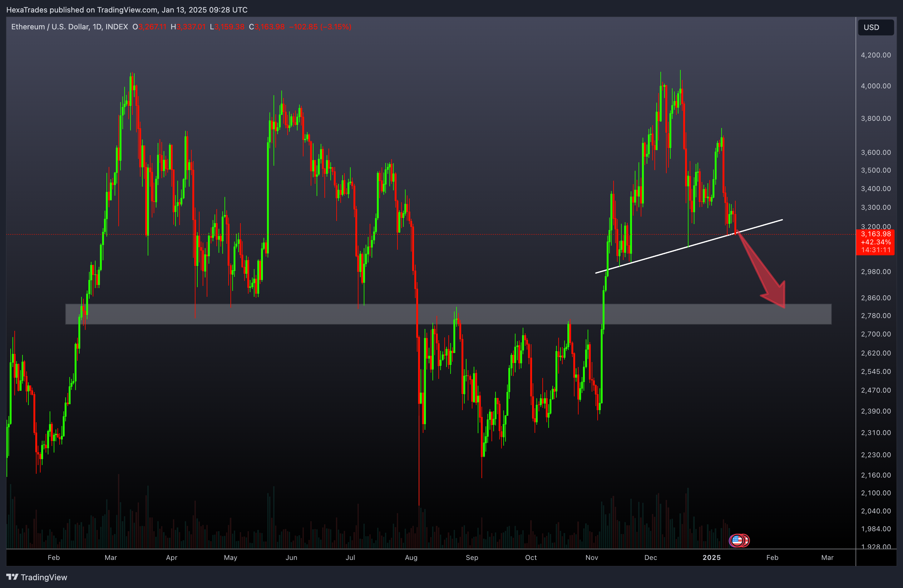The image size is (903, 588).
Task: Click the HexaTrades published header text
Action: (x=127, y=10)
